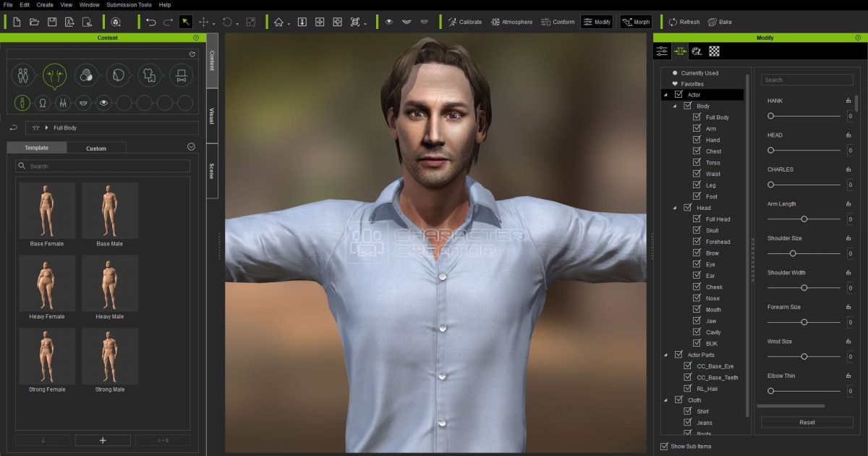Uncheck the RL_Hair checkbox
The image size is (868, 456).
[x=688, y=389]
